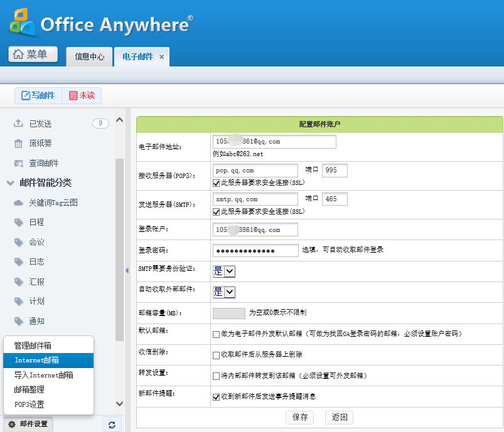Click the 保存 save button
This screenshot has height=432, width=504.
(300, 417)
